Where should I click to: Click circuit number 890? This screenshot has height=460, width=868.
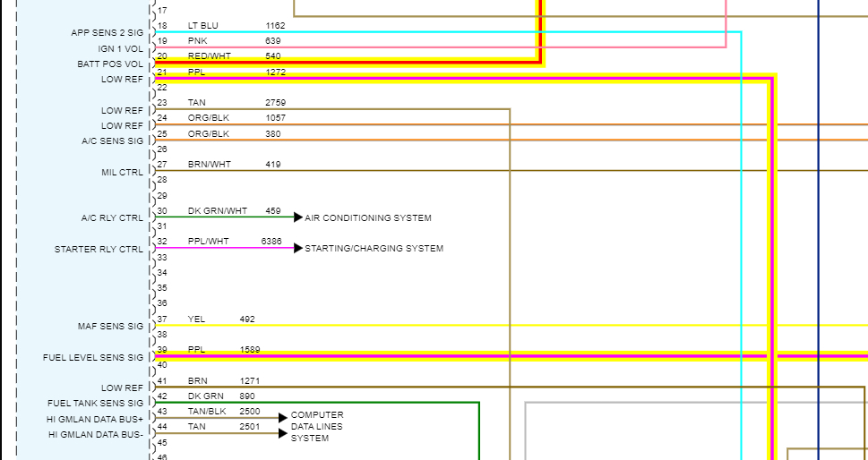point(247,396)
